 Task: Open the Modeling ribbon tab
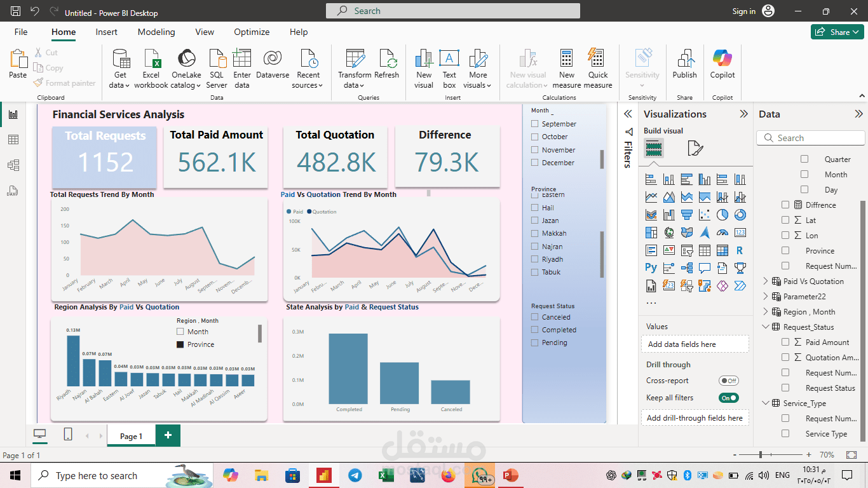[x=156, y=32]
